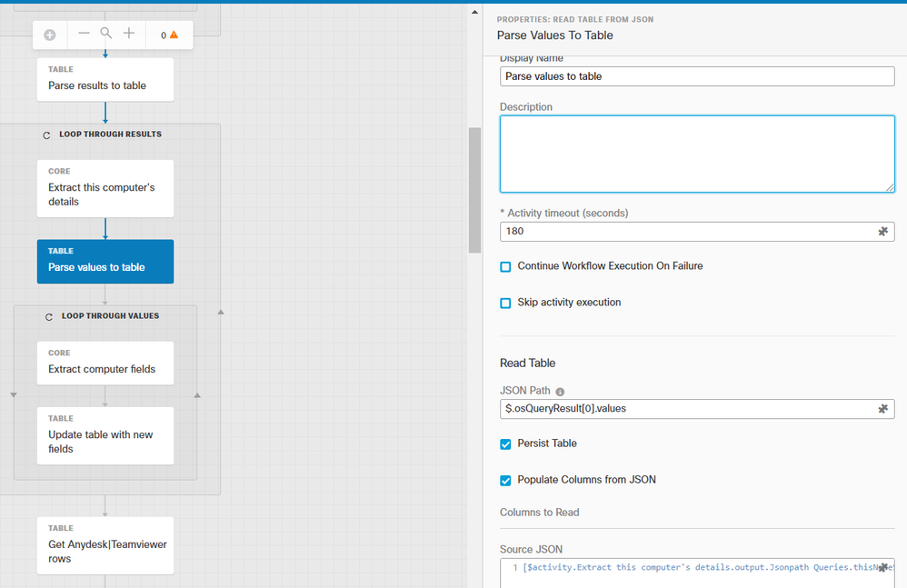The image size is (907, 588).
Task: Click the scrollbar up arrow
Action: point(474,12)
